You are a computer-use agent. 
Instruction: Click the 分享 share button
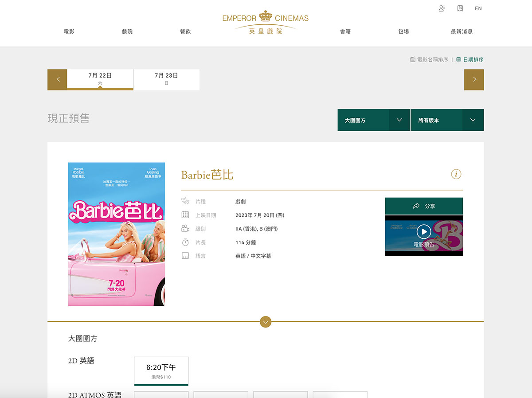coord(424,206)
